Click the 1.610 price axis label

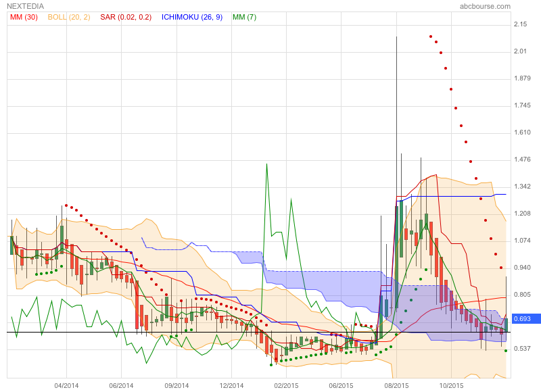pos(522,132)
